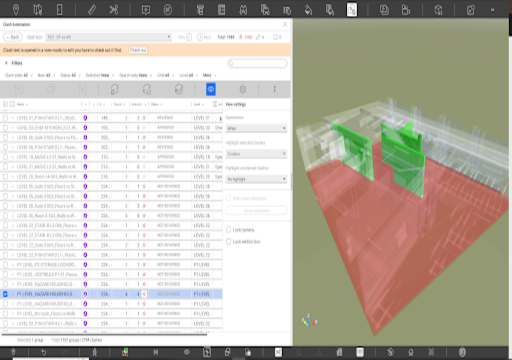The width and height of the screenshot is (512, 360).
Task: Open the Search sets None filter
Action: pos(136,75)
